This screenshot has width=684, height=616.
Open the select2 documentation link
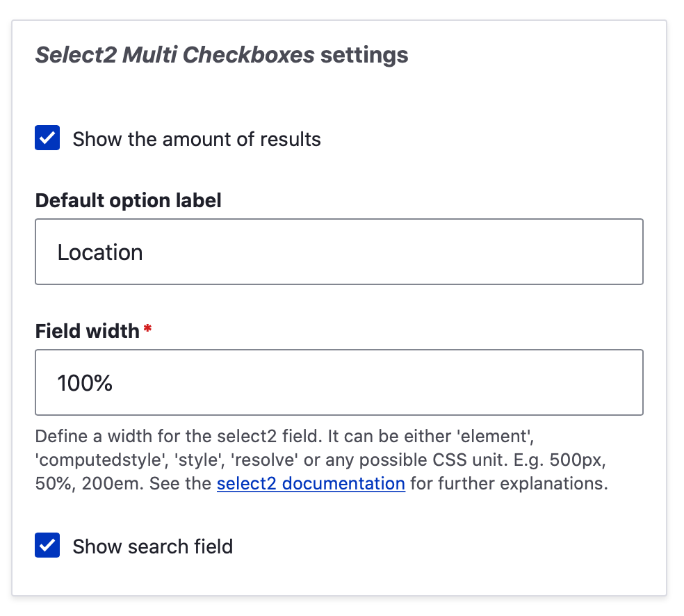pos(311,483)
